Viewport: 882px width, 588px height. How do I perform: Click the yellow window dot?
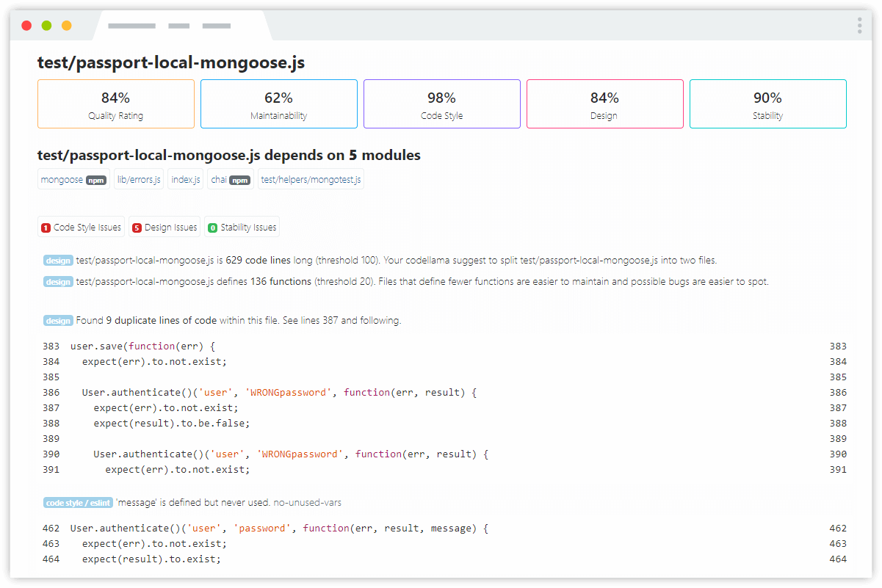tap(67, 26)
